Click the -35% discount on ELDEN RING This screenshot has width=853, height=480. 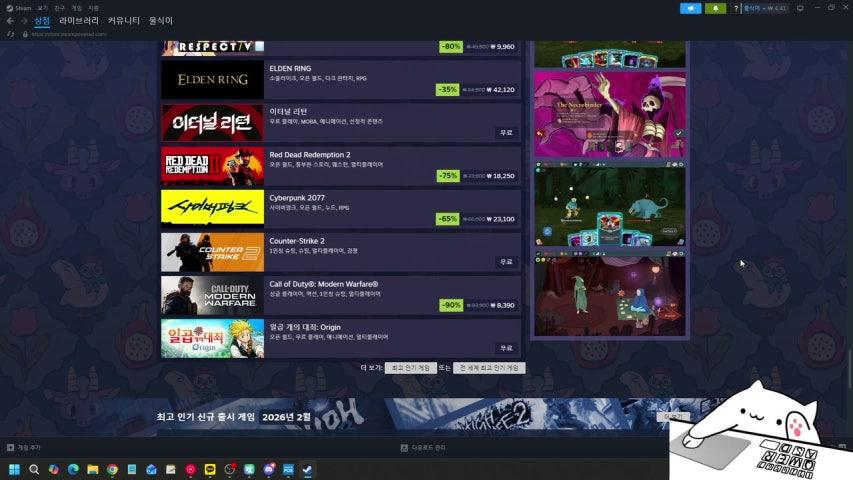tap(447, 89)
